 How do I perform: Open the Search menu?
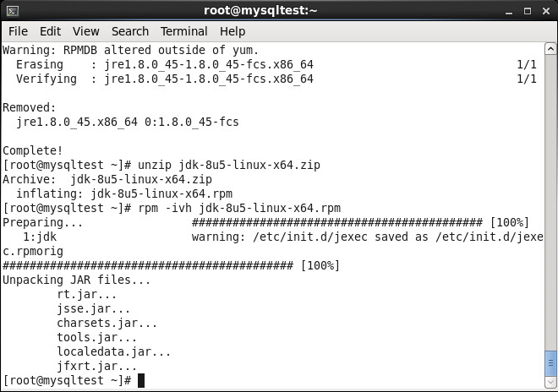point(130,31)
